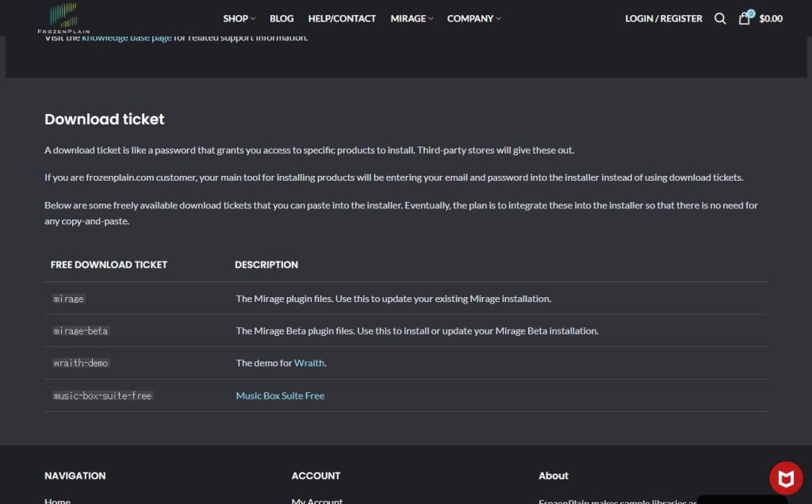Expand the COMPANY dropdown menu
812x504 pixels.
pos(473,18)
